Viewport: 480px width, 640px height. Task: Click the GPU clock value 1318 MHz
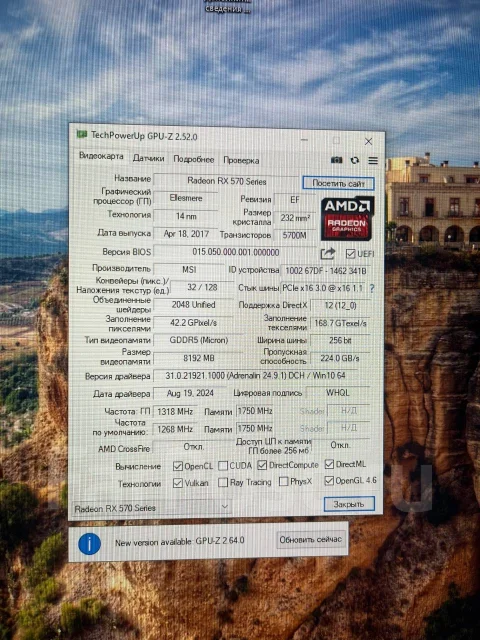pos(175,412)
